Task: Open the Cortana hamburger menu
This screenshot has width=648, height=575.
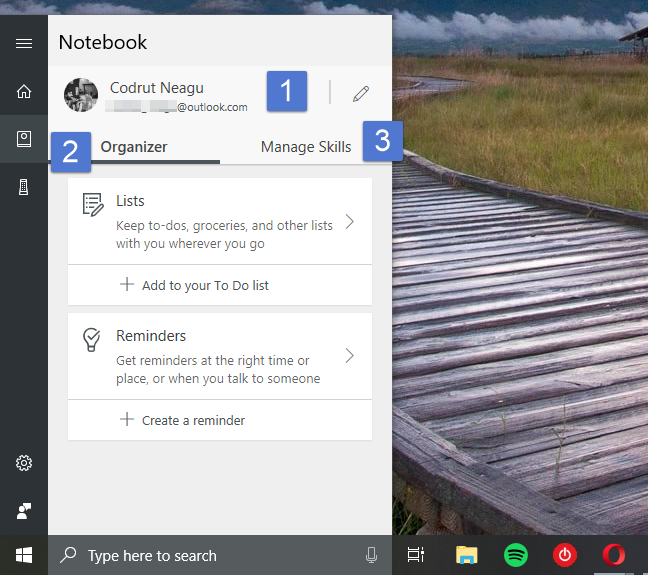Action: [x=24, y=43]
